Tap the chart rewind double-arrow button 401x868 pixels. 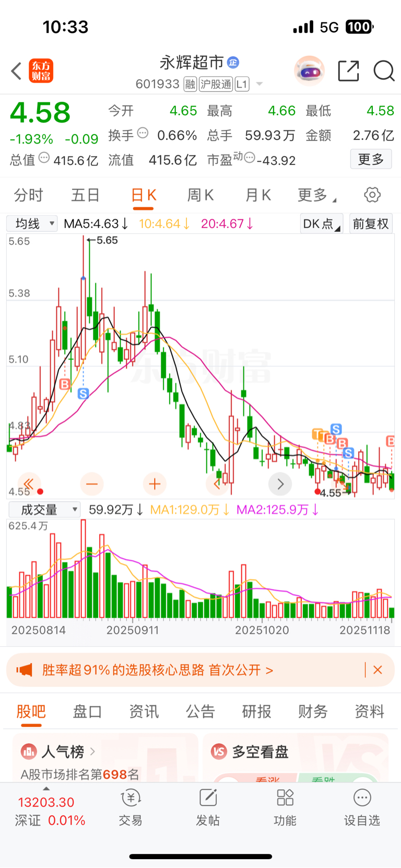coord(29,484)
